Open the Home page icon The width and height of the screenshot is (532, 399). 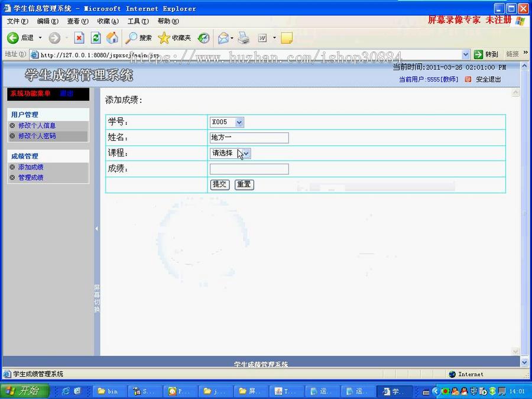pyautogui.click(x=111, y=38)
